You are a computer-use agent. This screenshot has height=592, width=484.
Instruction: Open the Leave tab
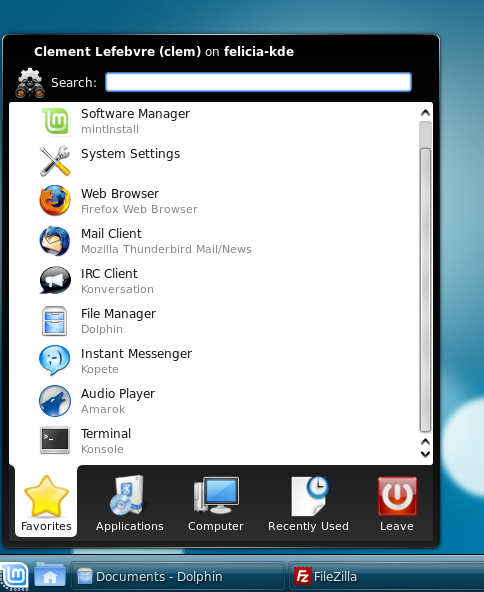coord(396,503)
